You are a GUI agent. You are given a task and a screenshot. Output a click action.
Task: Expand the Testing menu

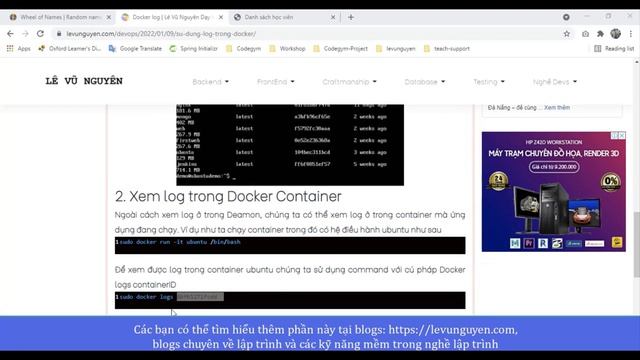pyautogui.click(x=489, y=82)
